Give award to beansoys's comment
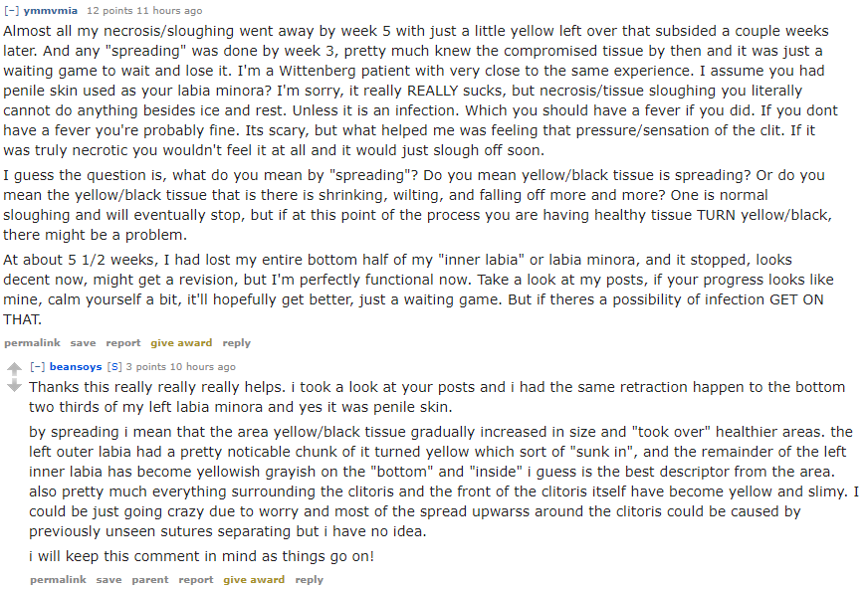 click(x=254, y=580)
